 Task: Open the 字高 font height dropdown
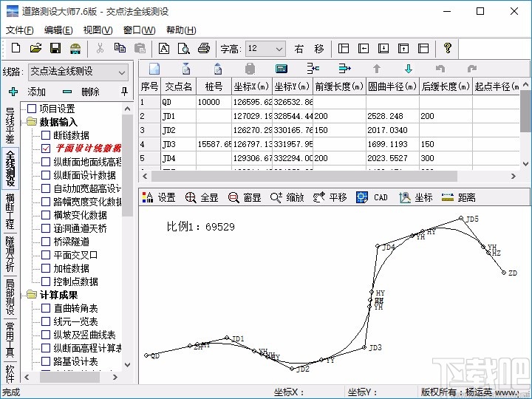tap(266, 49)
